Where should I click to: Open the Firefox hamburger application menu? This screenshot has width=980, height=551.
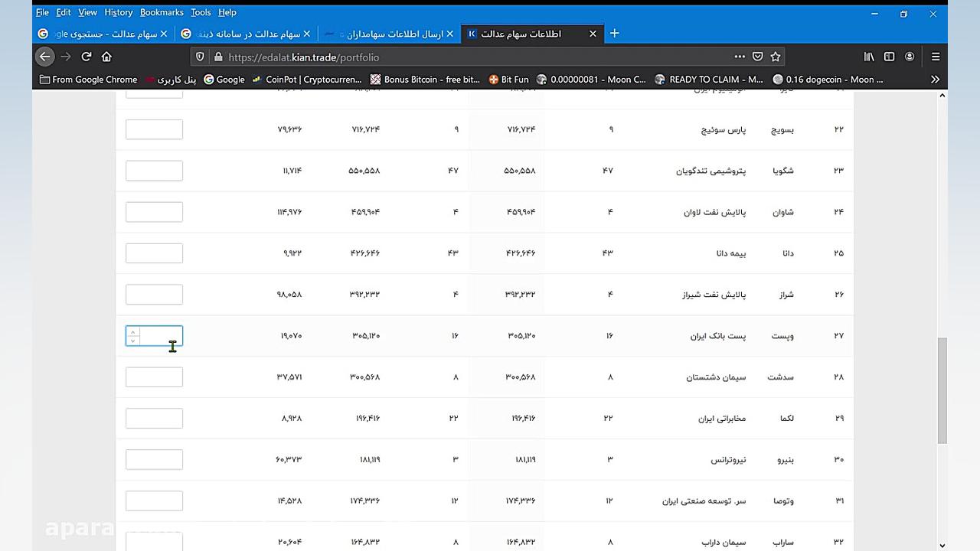coord(936,57)
